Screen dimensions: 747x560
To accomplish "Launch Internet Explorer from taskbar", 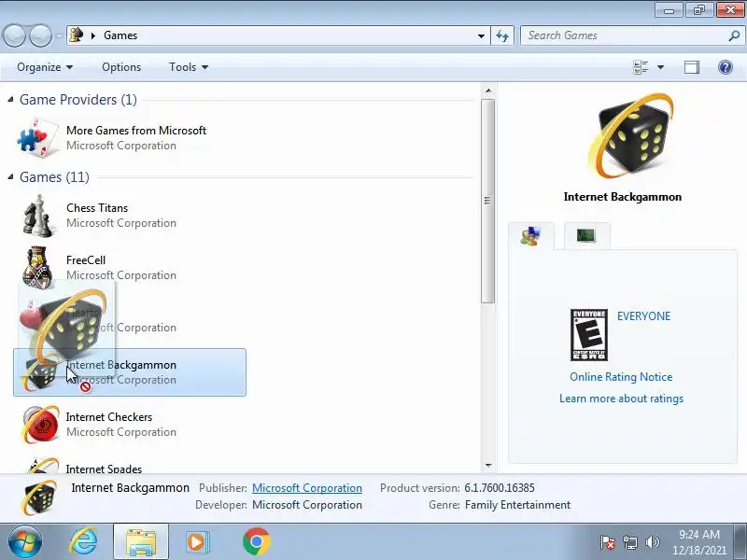I will [83, 542].
